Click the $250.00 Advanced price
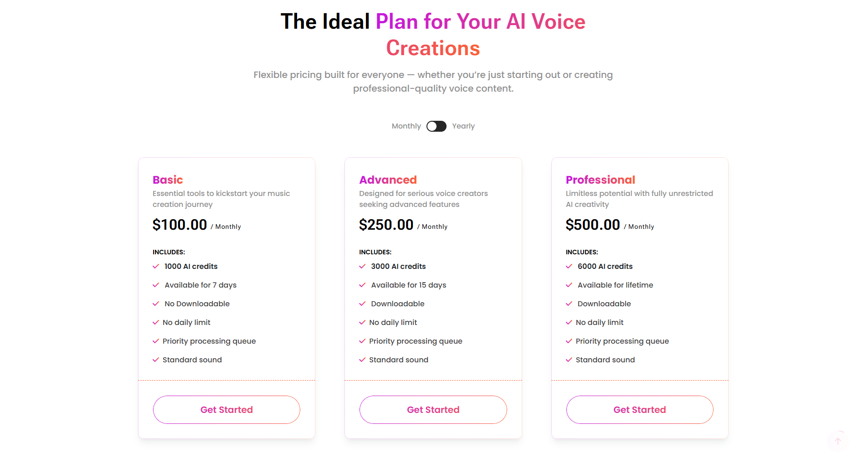 (x=386, y=225)
